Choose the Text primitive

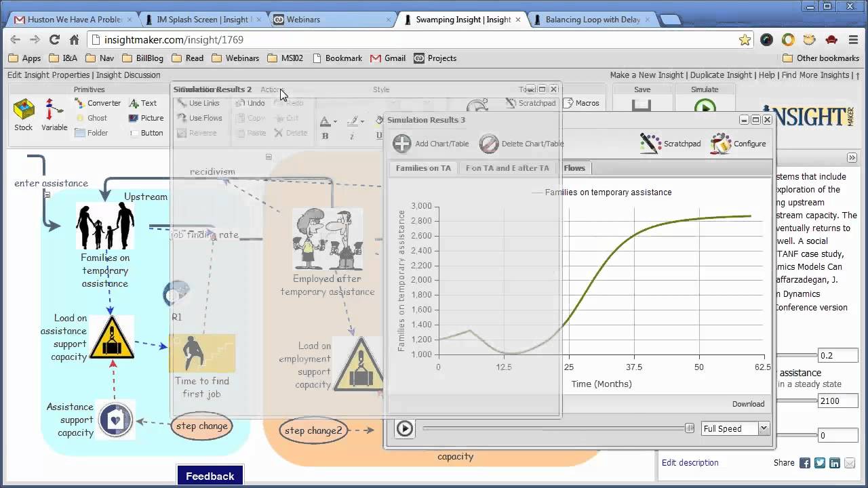pyautogui.click(x=142, y=103)
